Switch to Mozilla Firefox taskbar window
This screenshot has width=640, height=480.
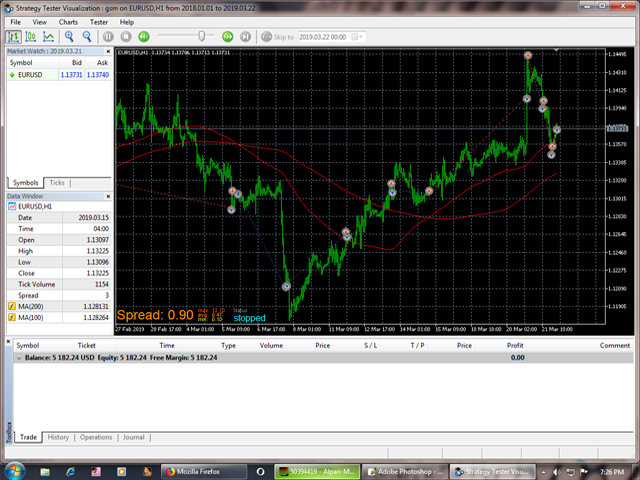pos(204,472)
